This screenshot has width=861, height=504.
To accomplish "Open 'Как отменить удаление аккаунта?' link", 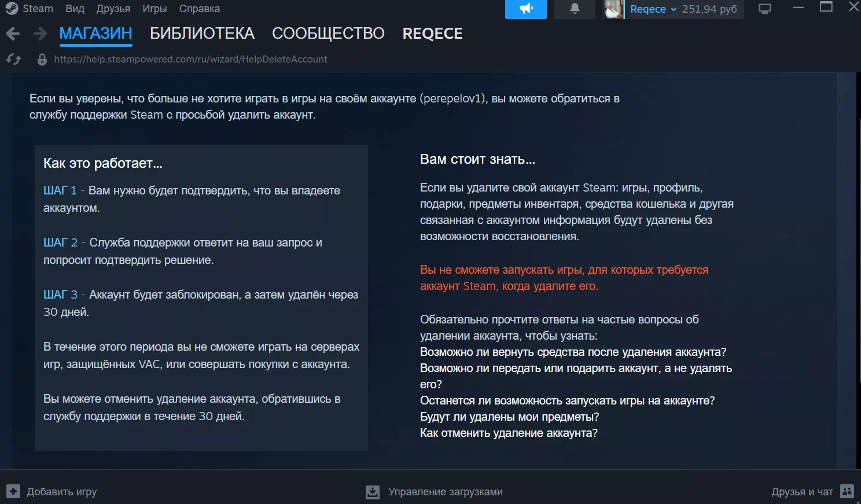I will coord(509,432).
